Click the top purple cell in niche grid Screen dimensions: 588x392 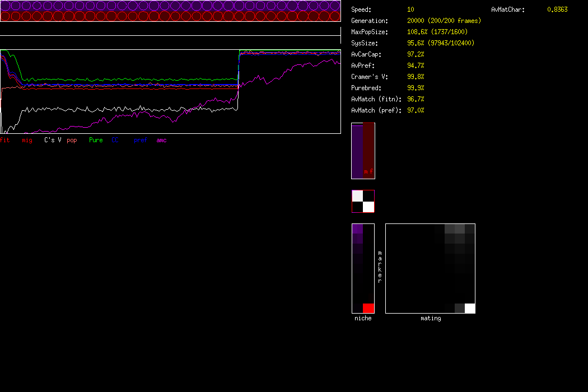pos(357,228)
